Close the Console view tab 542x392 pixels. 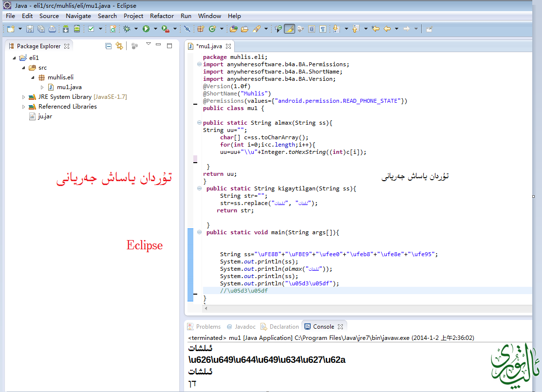[340, 327]
